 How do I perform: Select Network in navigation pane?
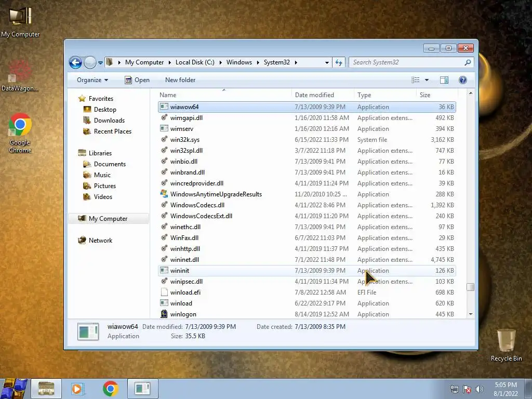[95, 241]
